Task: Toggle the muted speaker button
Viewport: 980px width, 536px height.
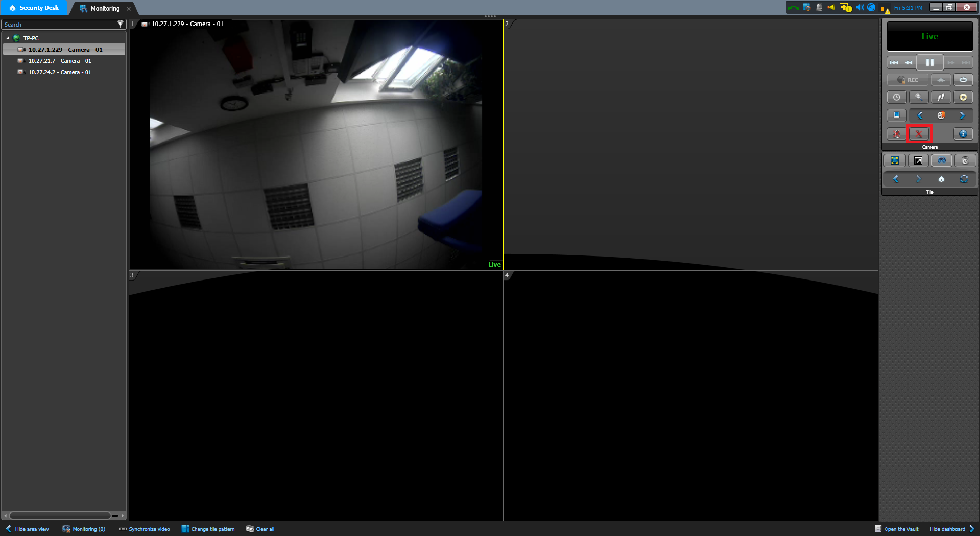Action: [x=896, y=134]
